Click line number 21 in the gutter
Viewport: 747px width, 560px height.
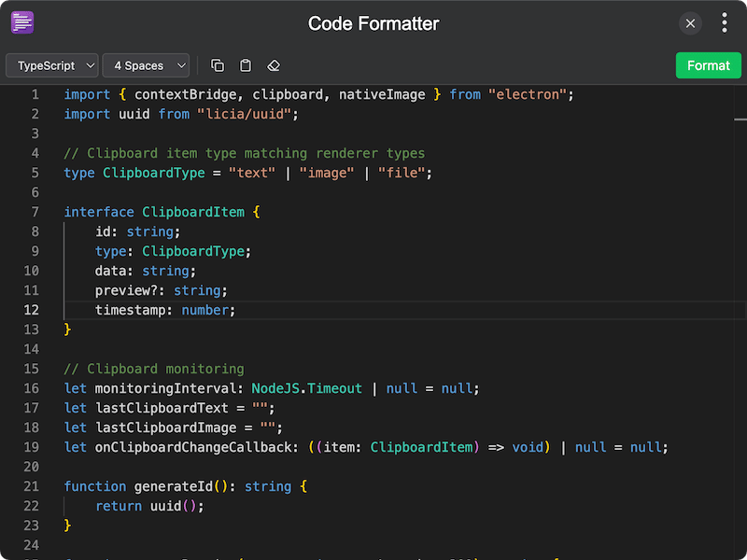pos(32,486)
